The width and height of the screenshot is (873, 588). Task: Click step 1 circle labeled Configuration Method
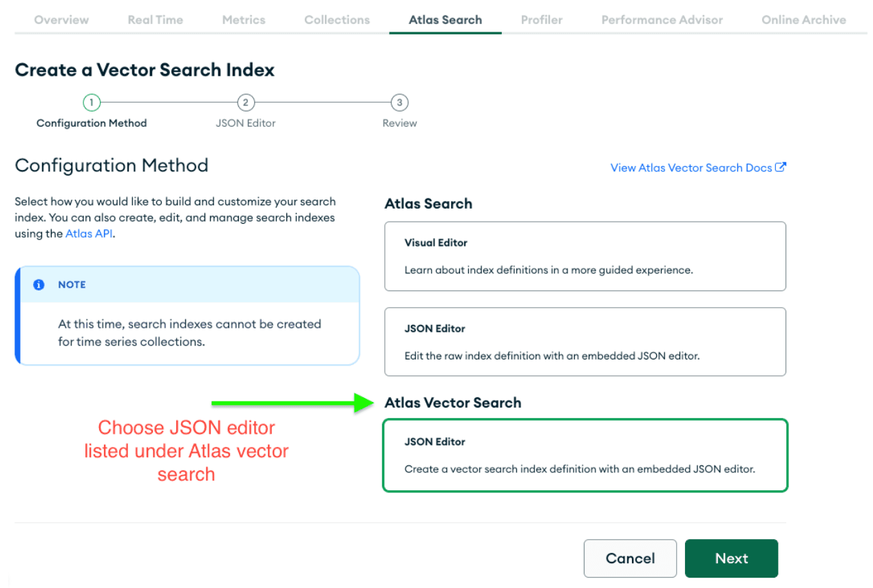click(92, 102)
